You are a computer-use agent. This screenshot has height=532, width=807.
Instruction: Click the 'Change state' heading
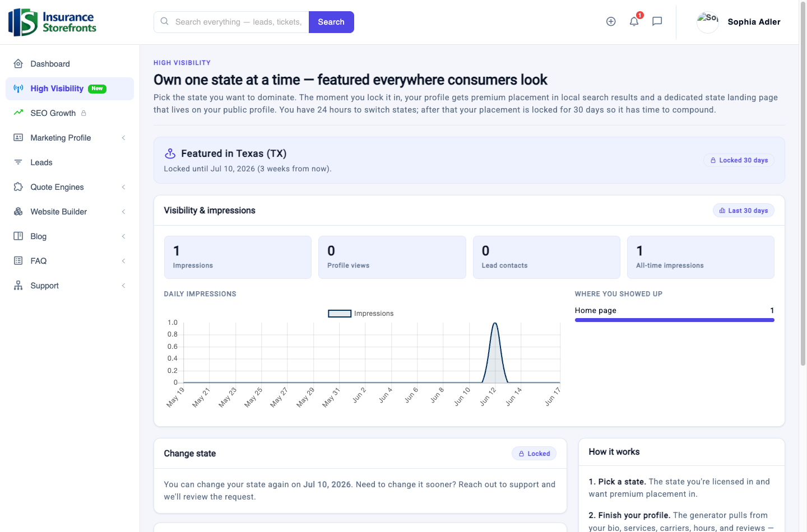click(189, 454)
